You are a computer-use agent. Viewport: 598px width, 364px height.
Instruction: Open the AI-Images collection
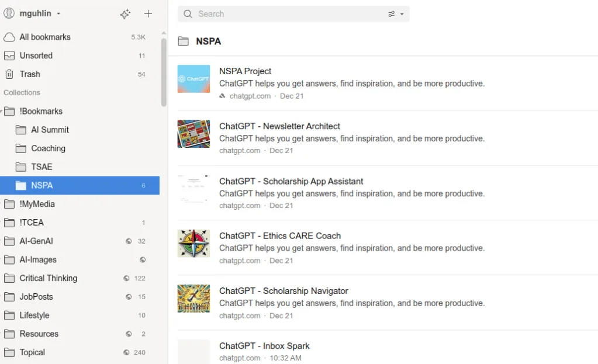79,259
